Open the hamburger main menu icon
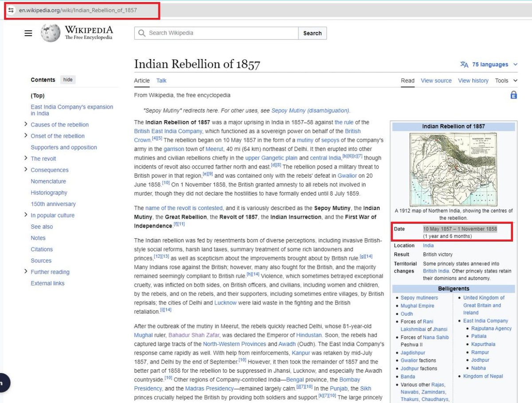The height and width of the screenshot is (403, 532). [28, 33]
